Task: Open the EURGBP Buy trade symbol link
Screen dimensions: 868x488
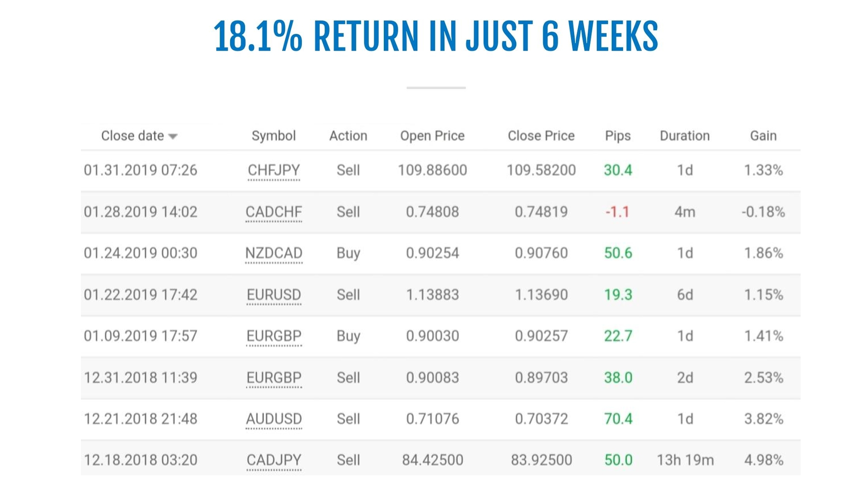Action: [274, 336]
